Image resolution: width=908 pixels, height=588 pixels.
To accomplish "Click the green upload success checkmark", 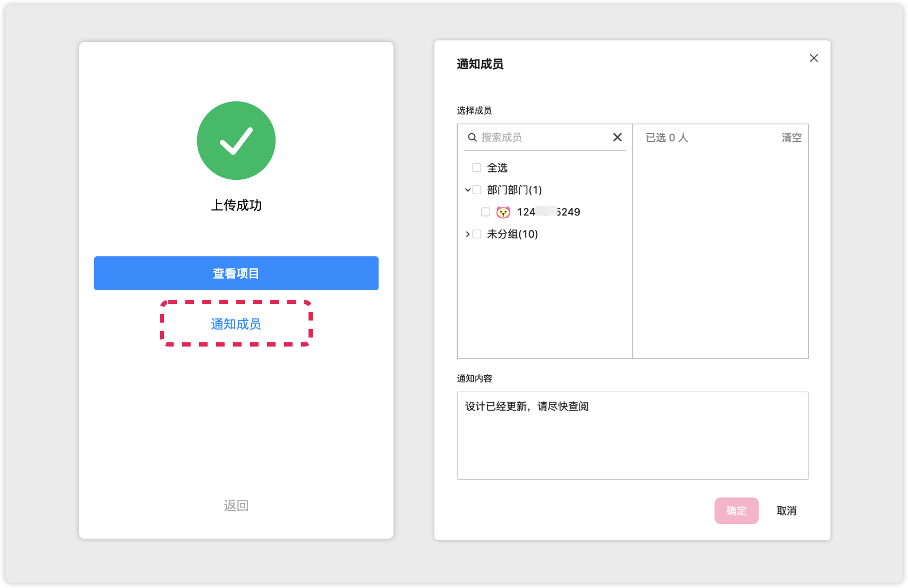I will click(x=236, y=141).
